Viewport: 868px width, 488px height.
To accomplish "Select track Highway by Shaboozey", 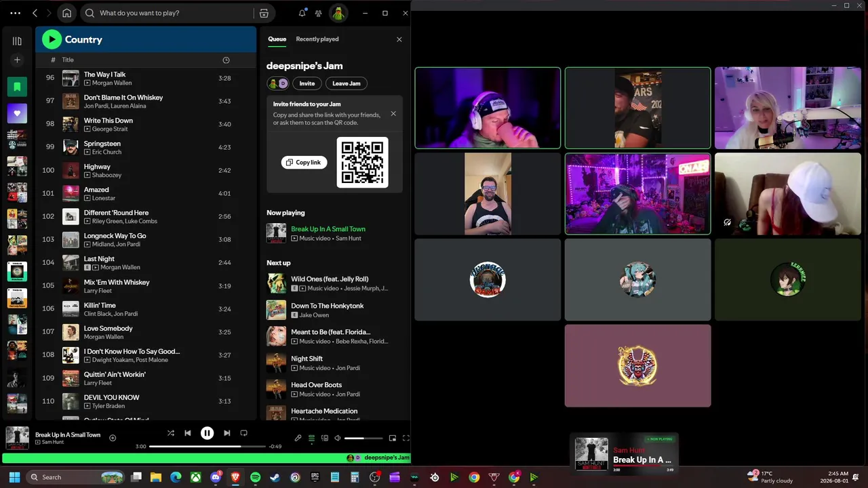I will pyautogui.click(x=146, y=170).
